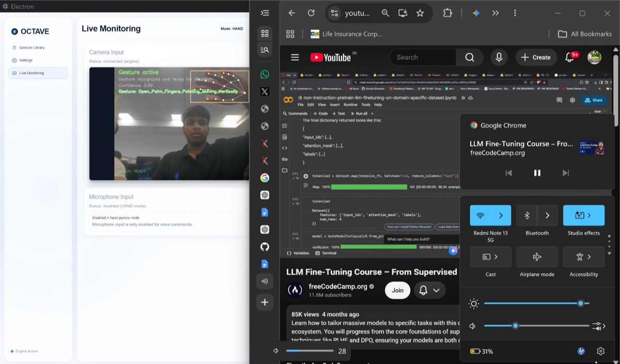The height and width of the screenshot is (364, 620).
Task: Click the camera feed preview
Action: (169, 123)
